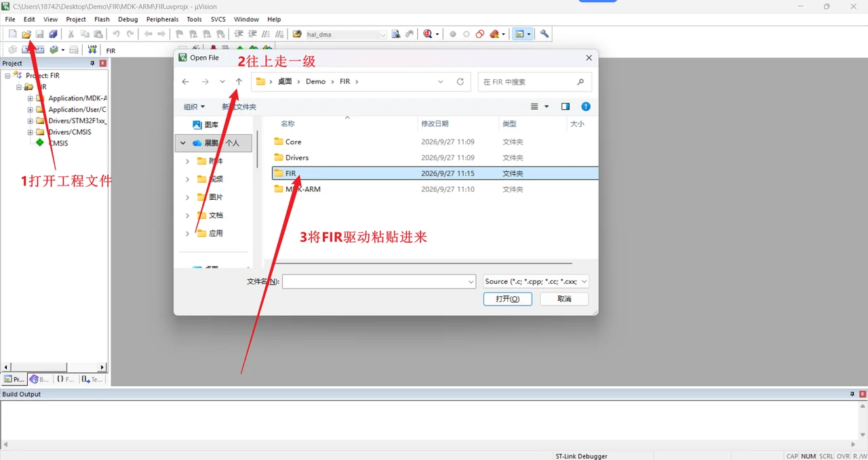Click the Save toolbar icon
The width and height of the screenshot is (868, 460).
coord(39,34)
